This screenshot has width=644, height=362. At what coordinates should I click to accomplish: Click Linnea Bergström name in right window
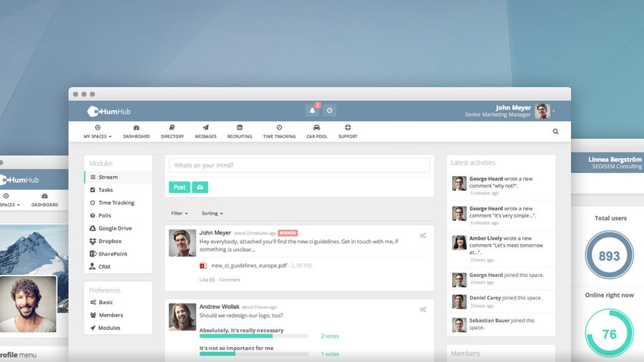pos(615,160)
